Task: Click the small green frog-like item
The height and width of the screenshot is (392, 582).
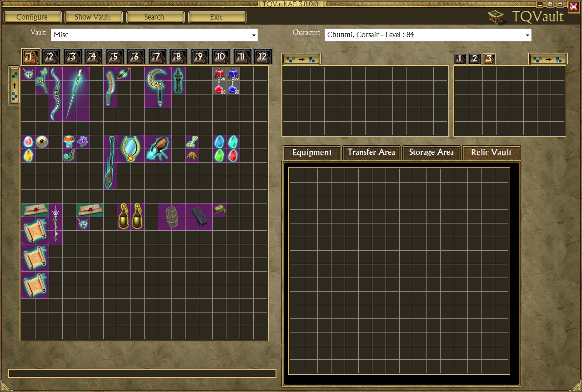Action: 219,210
